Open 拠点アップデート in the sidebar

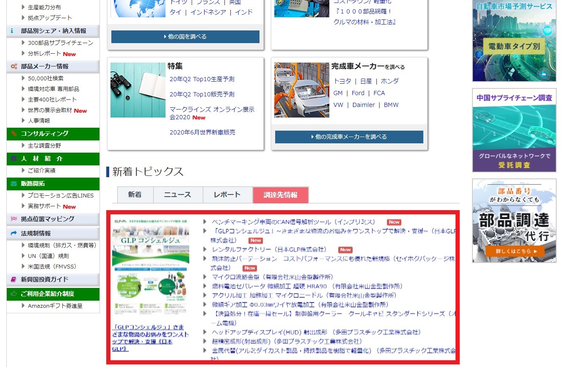pyautogui.click(x=50, y=18)
